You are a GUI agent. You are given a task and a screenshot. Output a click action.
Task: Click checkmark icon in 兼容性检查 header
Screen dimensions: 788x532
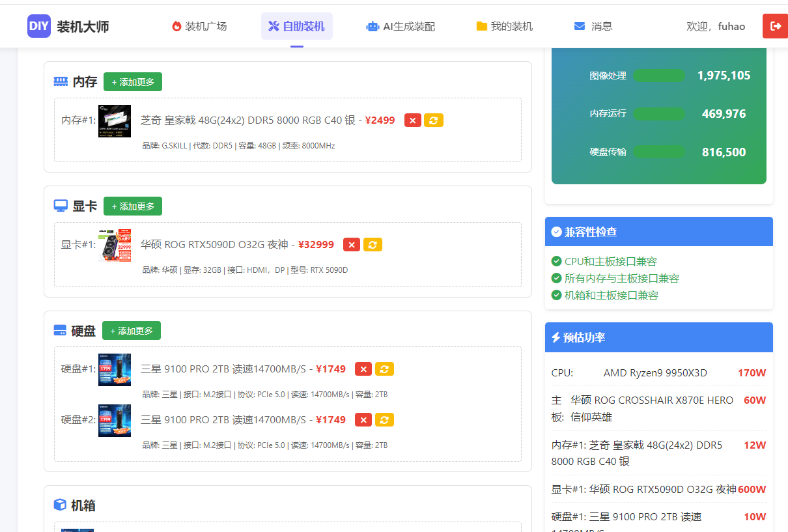point(556,232)
